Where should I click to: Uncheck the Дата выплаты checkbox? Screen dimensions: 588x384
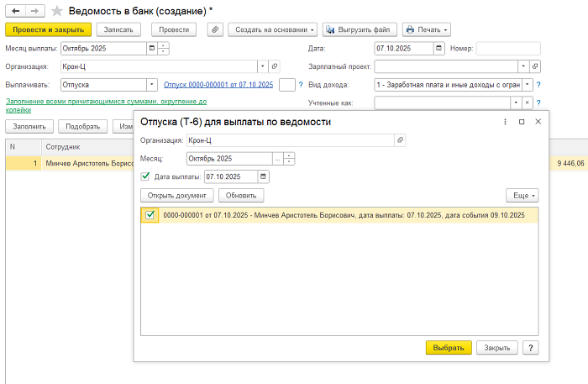(146, 176)
